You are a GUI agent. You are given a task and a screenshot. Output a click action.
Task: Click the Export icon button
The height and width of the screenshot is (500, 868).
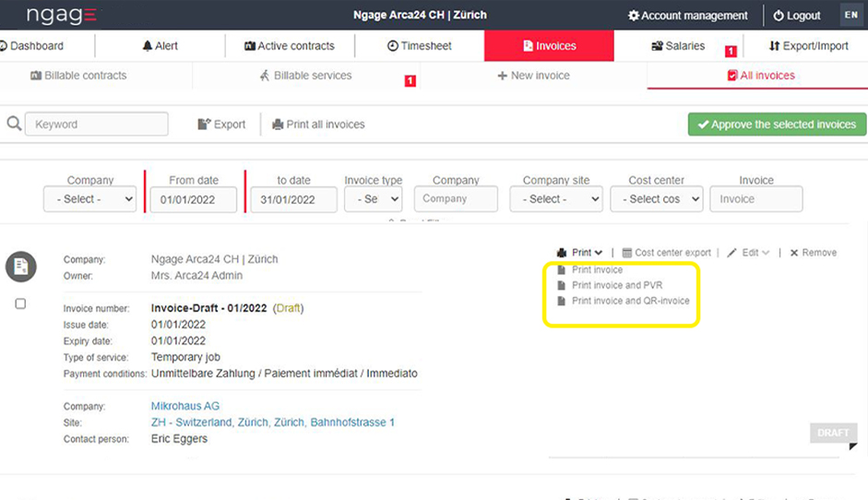click(x=204, y=125)
